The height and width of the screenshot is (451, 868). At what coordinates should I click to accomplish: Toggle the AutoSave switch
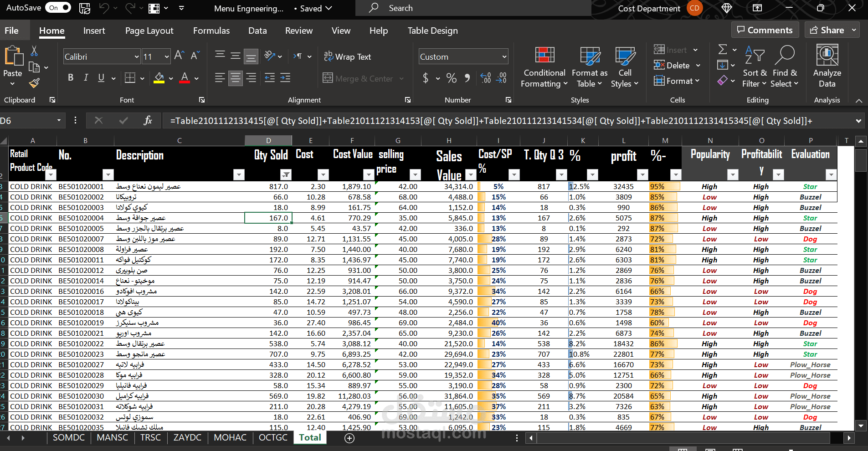tap(58, 8)
